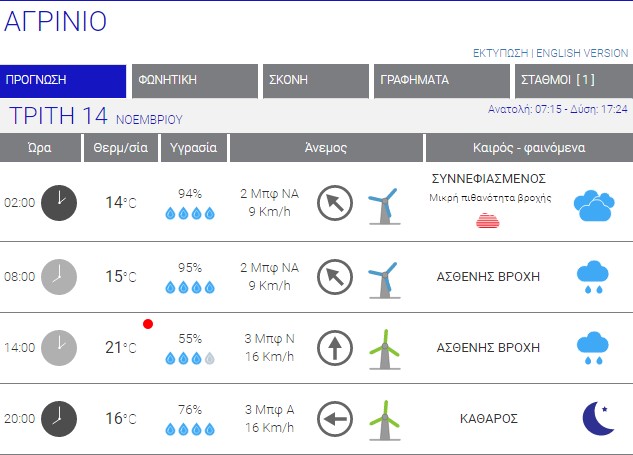Click the clear night moon icon
633x455 pixels.
coord(597,419)
